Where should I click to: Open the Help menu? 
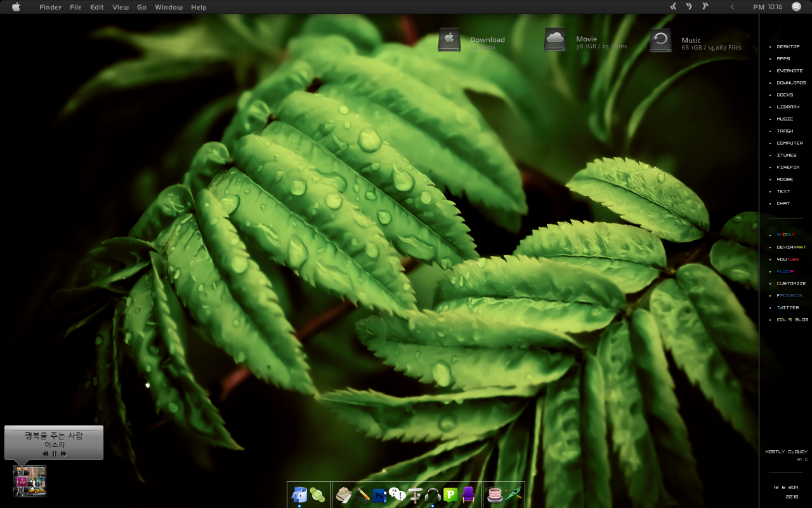point(199,7)
